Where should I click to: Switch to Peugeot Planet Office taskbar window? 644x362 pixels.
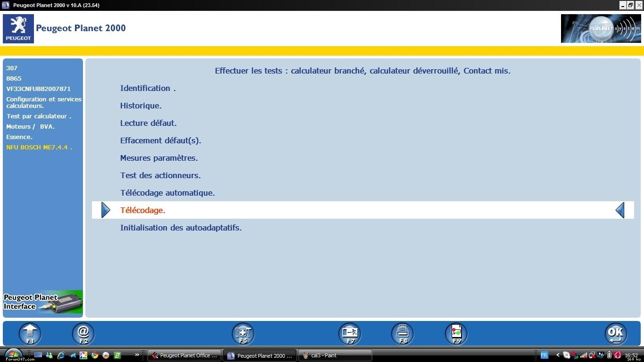point(184,355)
